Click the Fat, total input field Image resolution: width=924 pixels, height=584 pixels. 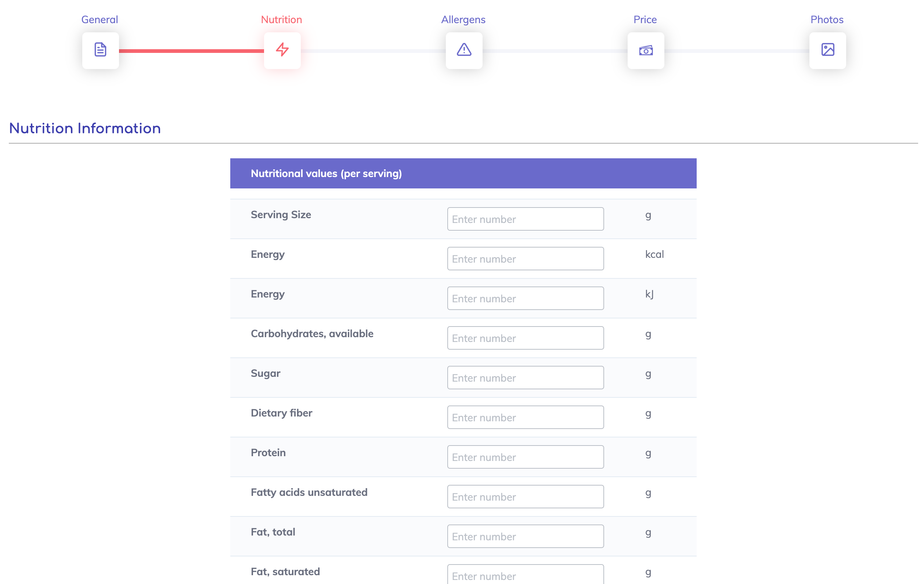(x=525, y=536)
